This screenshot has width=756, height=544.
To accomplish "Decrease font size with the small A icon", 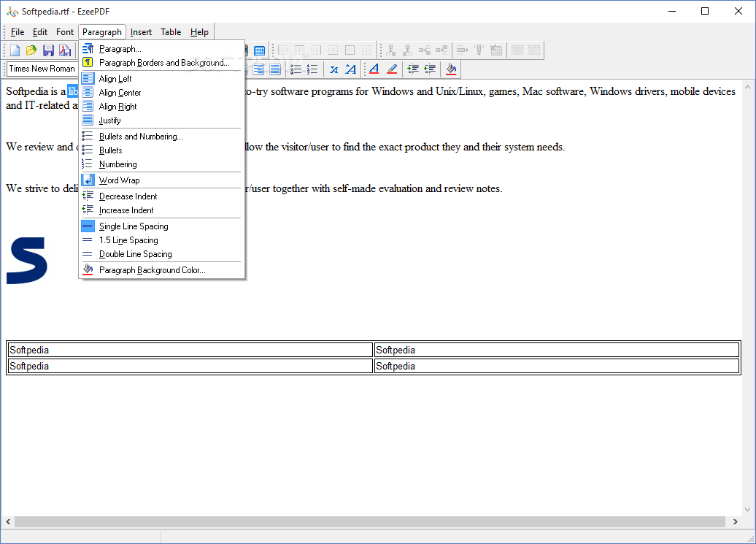I will point(333,69).
